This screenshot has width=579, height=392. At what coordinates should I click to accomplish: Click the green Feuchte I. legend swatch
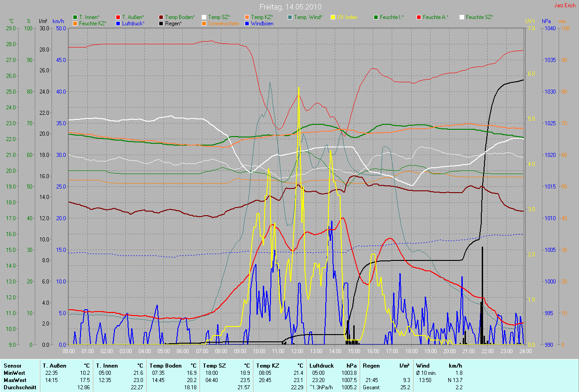click(376, 17)
